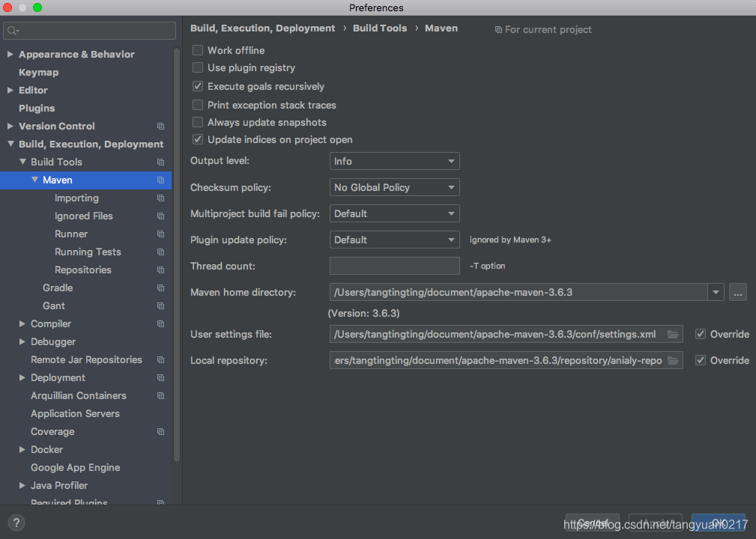
Task: Open Repositories settings under Maven
Action: coord(83,270)
